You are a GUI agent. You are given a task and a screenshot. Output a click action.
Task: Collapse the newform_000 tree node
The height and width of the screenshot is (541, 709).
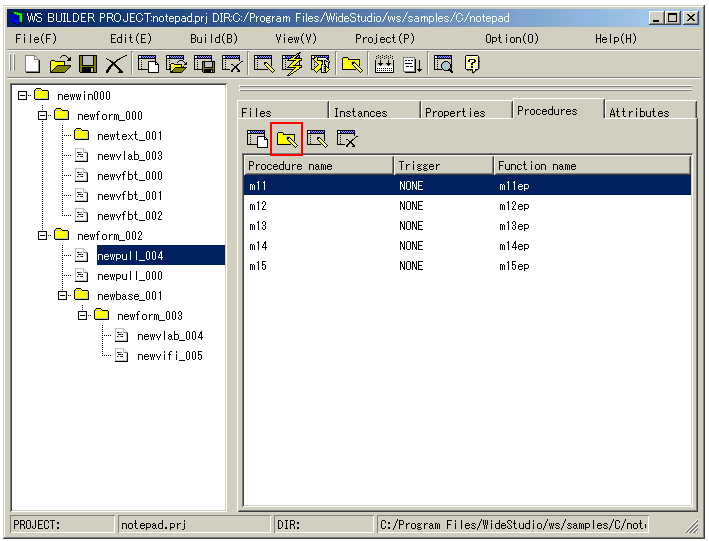click(42, 115)
